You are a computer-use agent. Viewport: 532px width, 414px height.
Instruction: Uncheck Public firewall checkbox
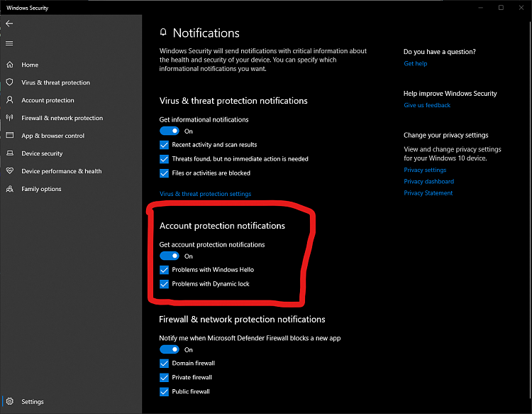(165, 392)
